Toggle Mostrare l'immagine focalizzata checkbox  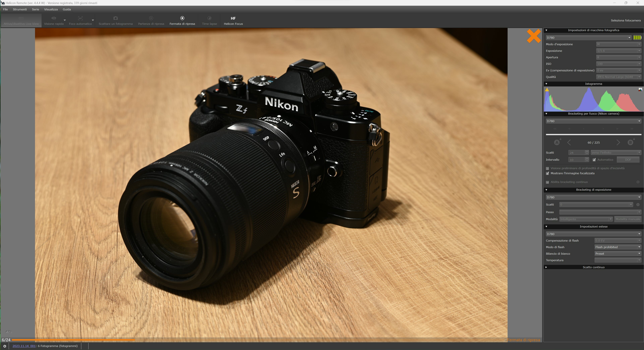tap(547, 173)
